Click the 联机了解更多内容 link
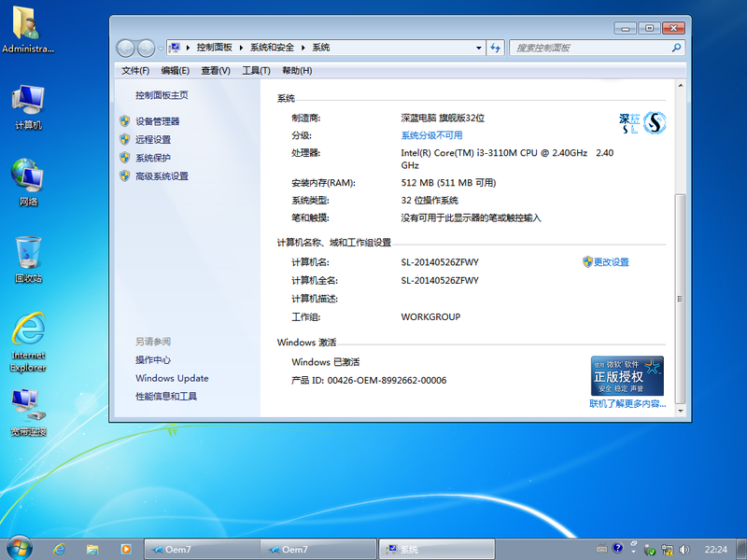This screenshot has width=747, height=560. pos(627,404)
